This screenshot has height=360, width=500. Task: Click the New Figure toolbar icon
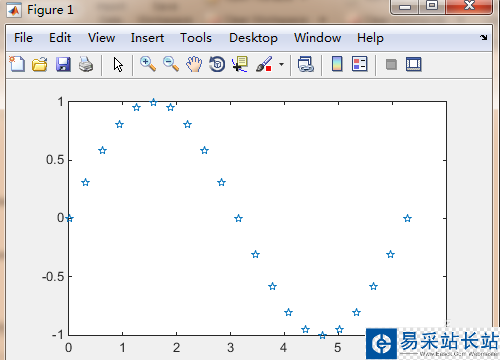point(17,64)
